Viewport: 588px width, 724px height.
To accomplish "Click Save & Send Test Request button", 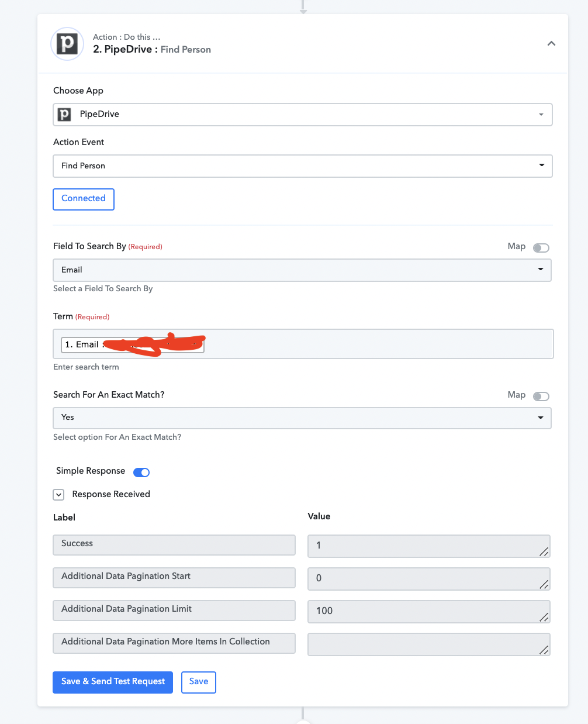I will point(113,682).
